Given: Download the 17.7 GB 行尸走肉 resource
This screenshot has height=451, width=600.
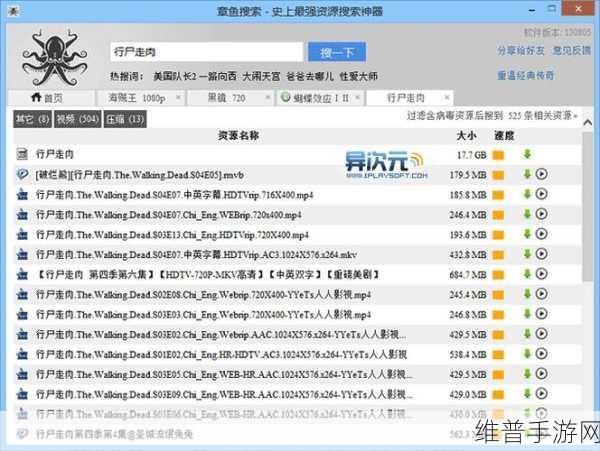Looking at the screenshot, I should pyautogui.click(x=527, y=154).
